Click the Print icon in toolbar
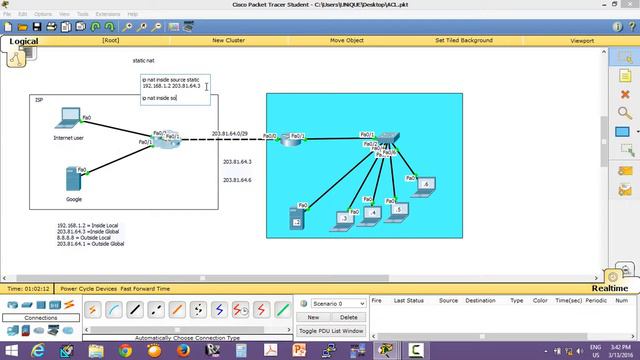The height and width of the screenshot is (360, 640). 51,27
